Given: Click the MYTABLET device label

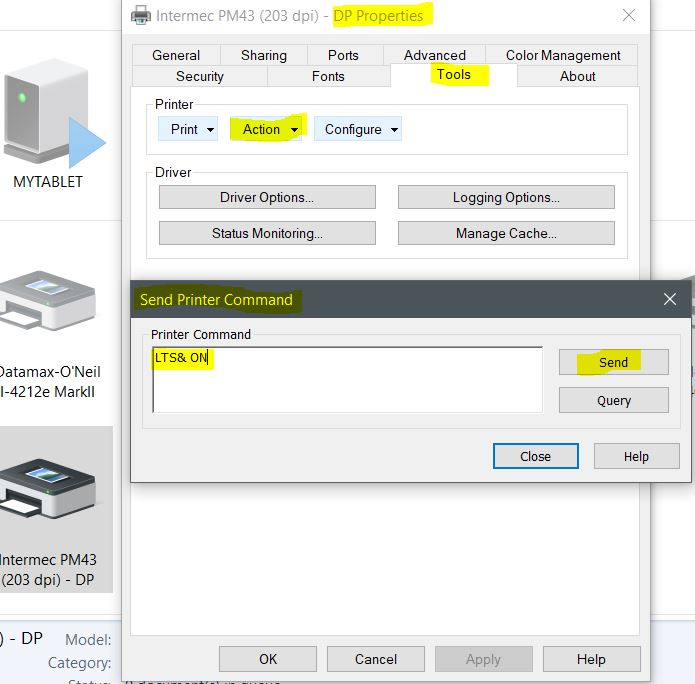Looking at the screenshot, I should [48, 182].
